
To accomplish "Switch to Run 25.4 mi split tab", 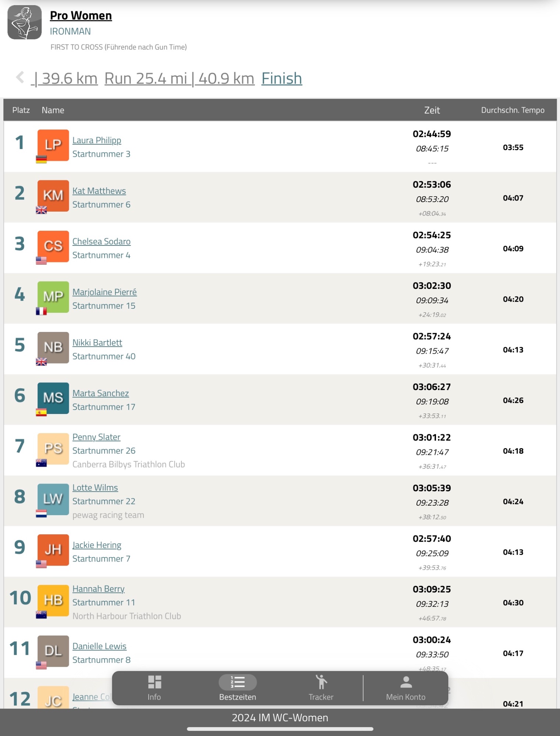I will 179,79.
